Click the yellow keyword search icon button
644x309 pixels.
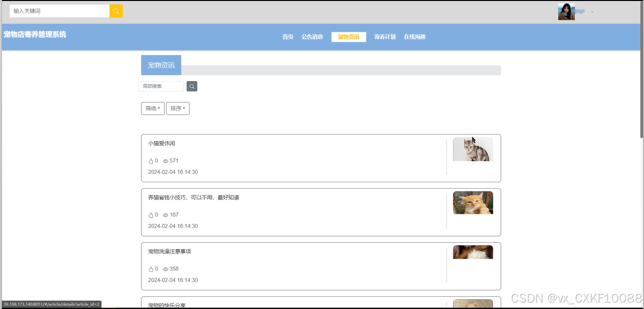pos(116,11)
